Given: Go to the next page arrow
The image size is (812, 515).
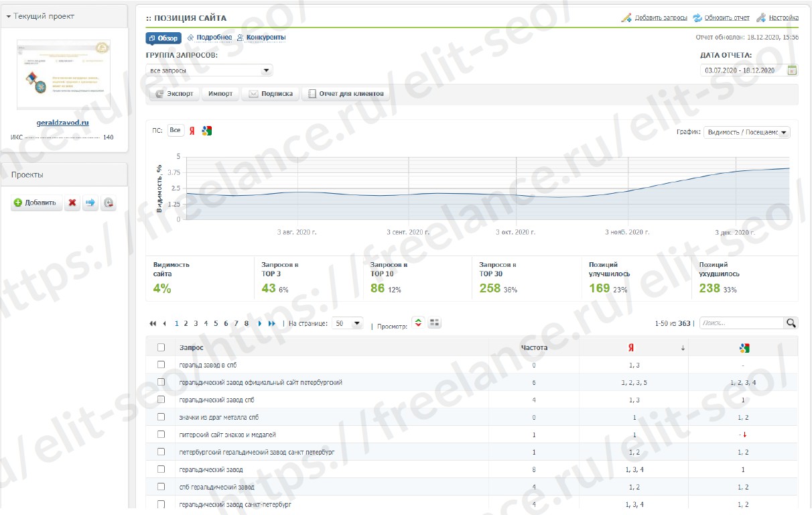Looking at the screenshot, I should click(260, 323).
